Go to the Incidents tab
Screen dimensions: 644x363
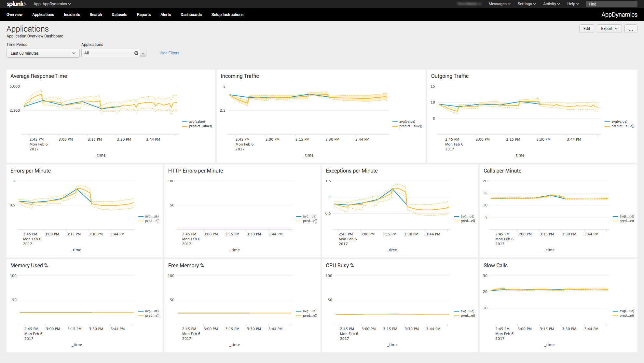[72, 15]
